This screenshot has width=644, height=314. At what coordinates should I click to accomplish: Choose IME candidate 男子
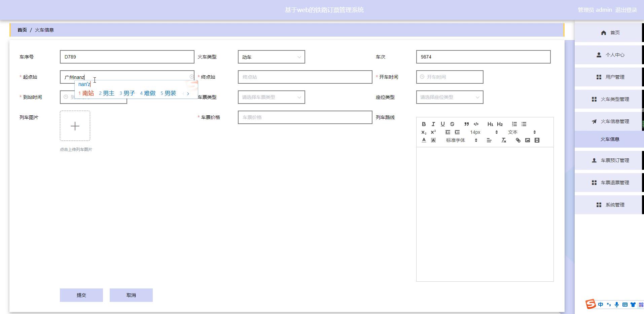click(127, 93)
